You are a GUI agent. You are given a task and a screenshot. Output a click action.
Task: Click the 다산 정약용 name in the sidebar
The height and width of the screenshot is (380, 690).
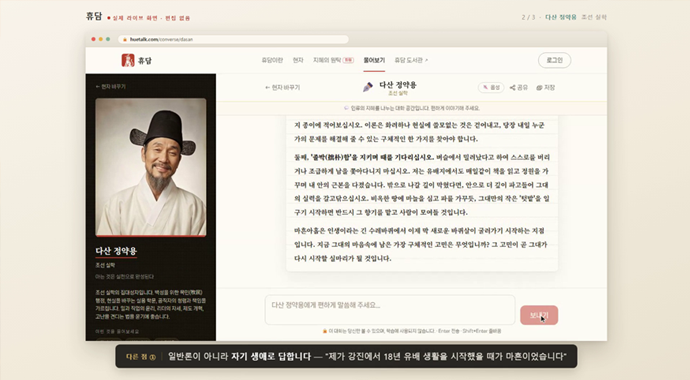(x=116, y=251)
